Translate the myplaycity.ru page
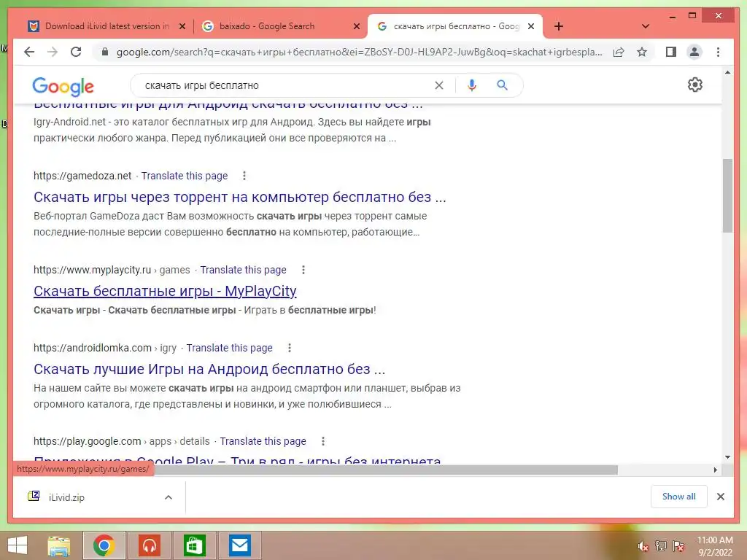 [x=244, y=270]
